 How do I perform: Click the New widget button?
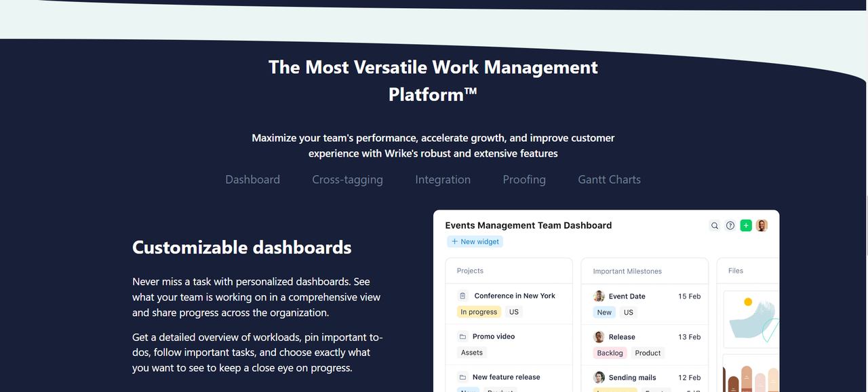click(475, 241)
